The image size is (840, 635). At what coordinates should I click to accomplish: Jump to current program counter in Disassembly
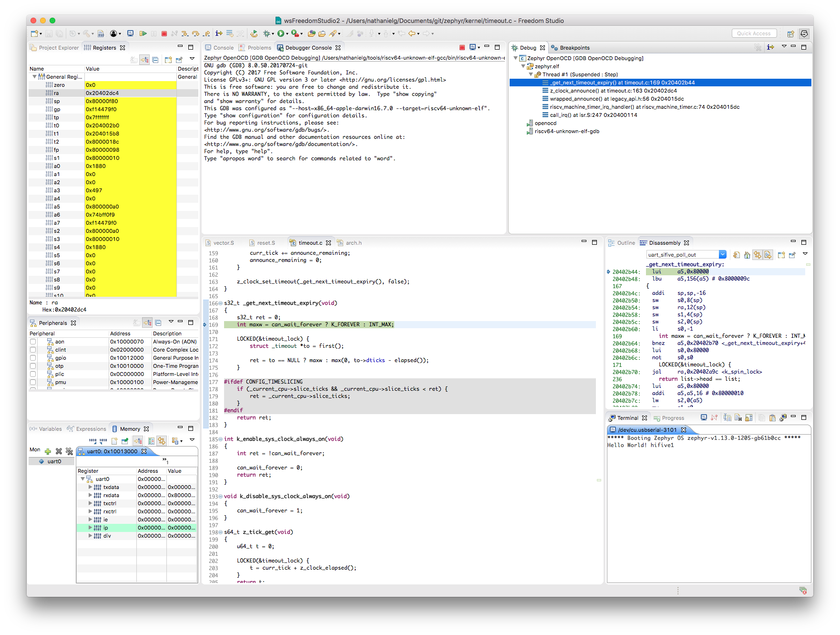pos(747,256)
